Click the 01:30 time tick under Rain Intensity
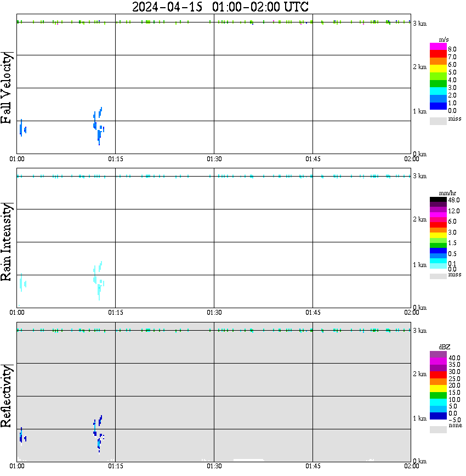This screenshot has width=466, height=476. coord(214,313)
